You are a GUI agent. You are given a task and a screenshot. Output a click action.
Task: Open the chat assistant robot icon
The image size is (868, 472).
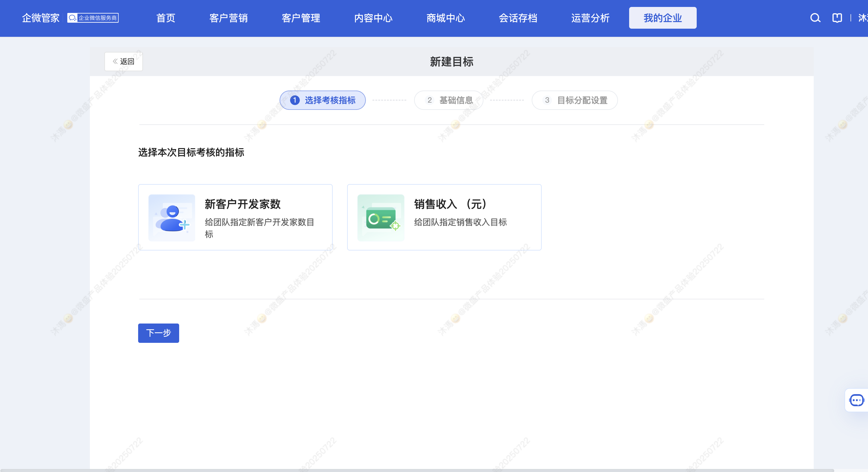tap(857, 400)
